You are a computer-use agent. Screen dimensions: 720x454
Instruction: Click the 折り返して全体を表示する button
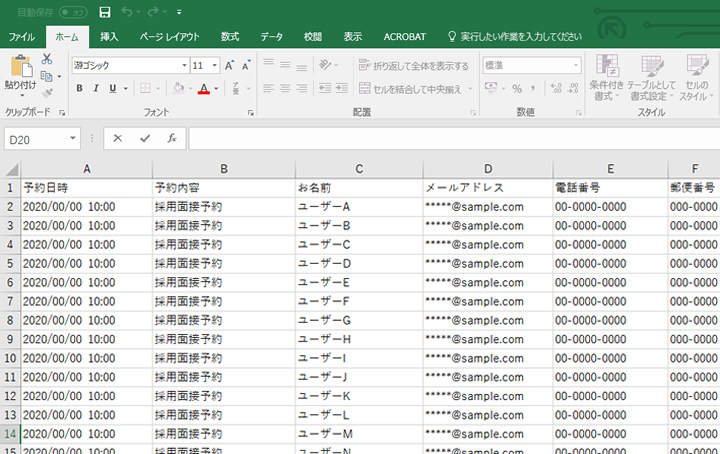(x=413, y=66)
